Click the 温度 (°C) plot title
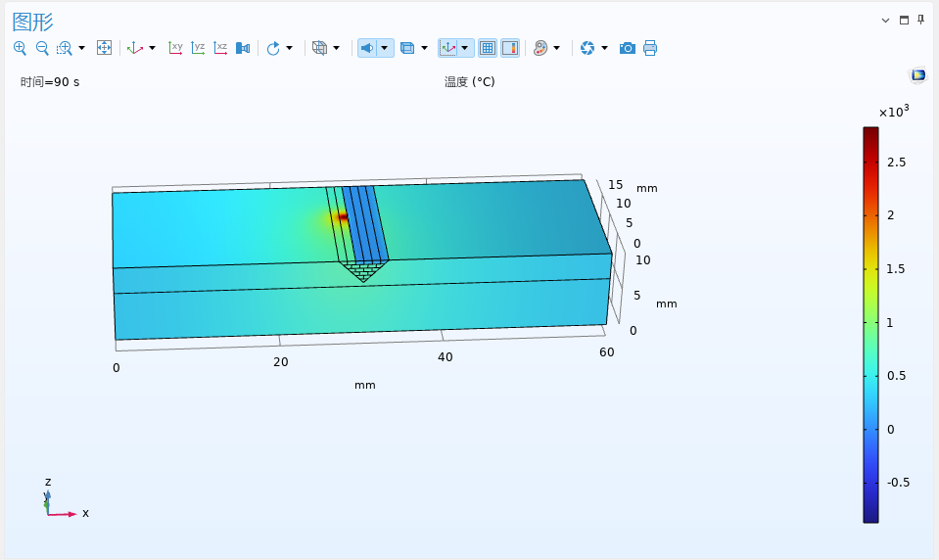This screenshot has width=939, height=560. (x=470, y=82)
